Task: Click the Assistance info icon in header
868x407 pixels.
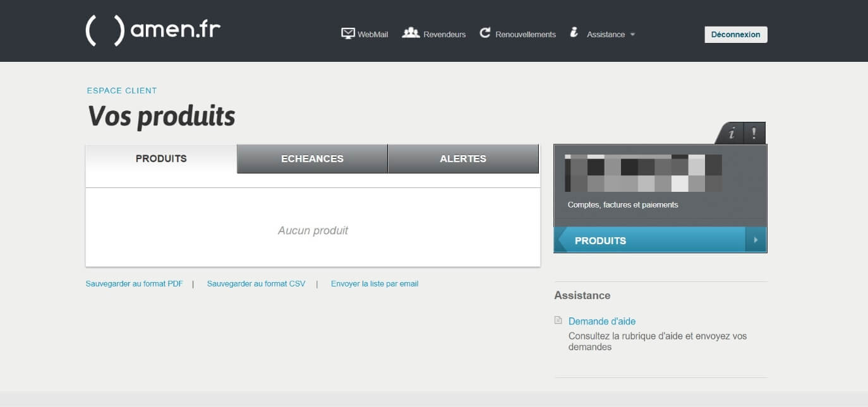Action: tap(574, 33)
